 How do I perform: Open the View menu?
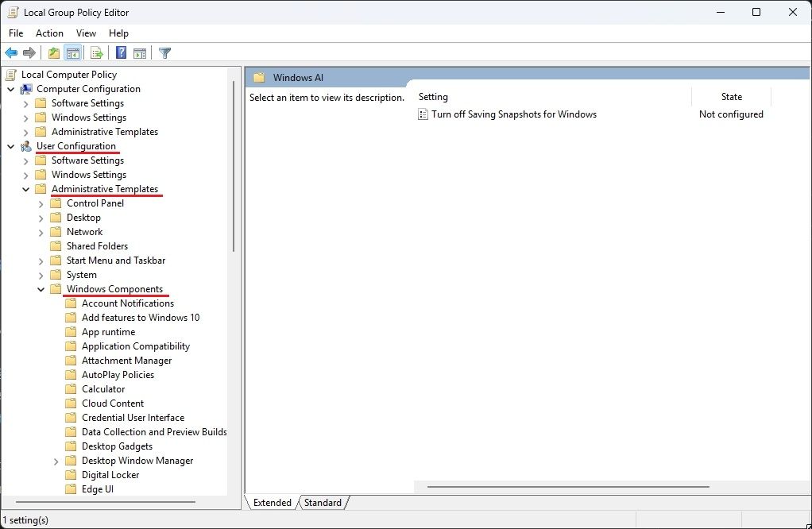pyautogui.click(x=86, y=33)
